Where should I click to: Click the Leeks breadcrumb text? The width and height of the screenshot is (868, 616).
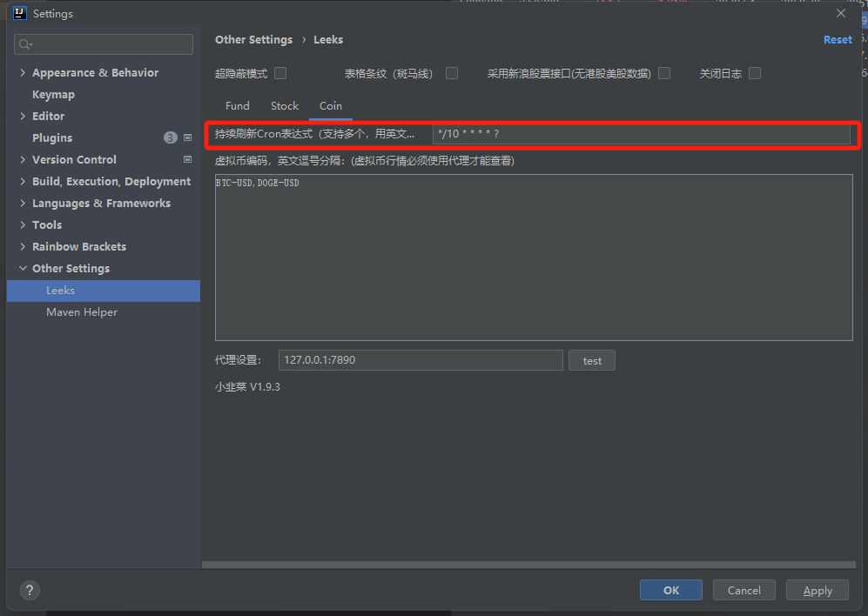pyautogui.click(x=328, y=40)
